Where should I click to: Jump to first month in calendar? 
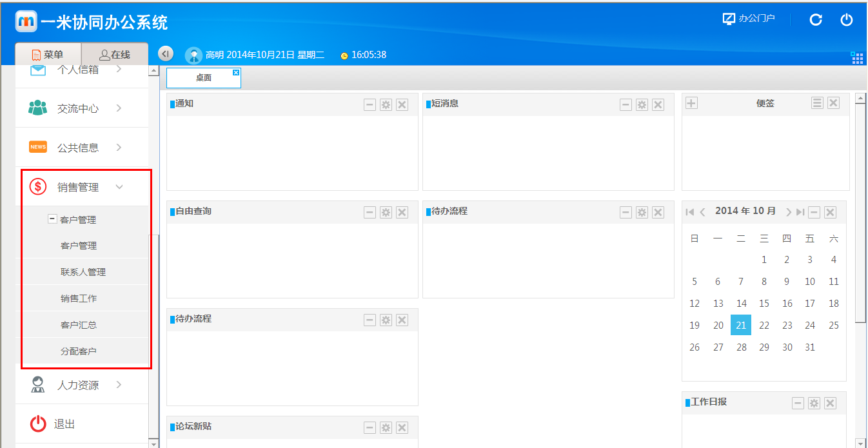coord(690,212)
